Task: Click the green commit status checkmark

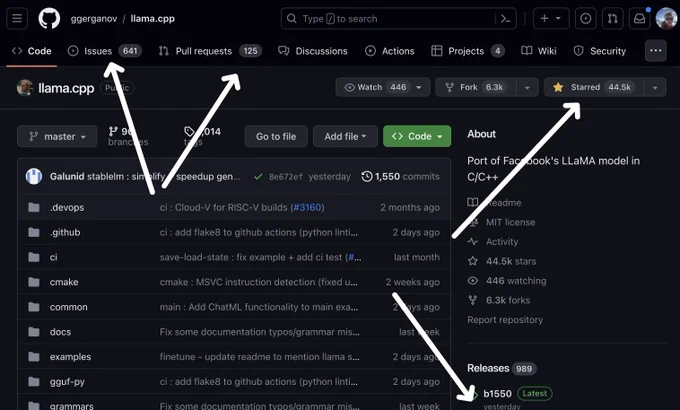Action: point(258,177)
